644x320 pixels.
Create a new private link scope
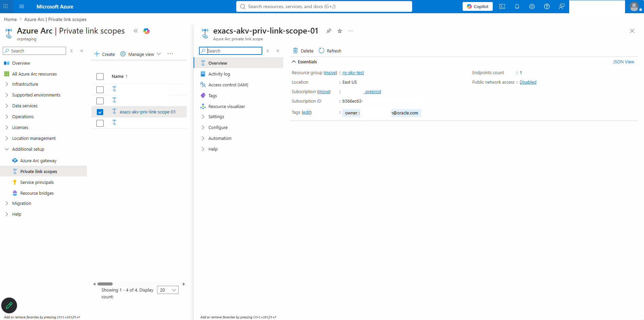[105, 54]
